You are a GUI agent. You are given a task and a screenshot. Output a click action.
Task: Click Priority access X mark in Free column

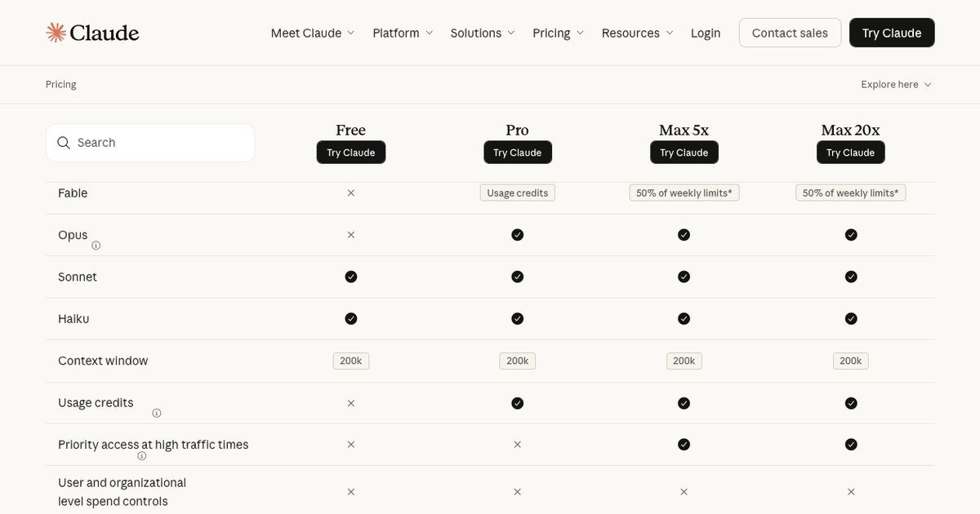coord(351,445)
